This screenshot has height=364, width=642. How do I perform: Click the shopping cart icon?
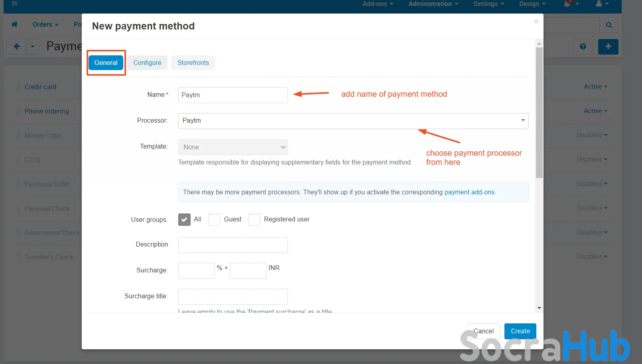click(x=14, y=4)
